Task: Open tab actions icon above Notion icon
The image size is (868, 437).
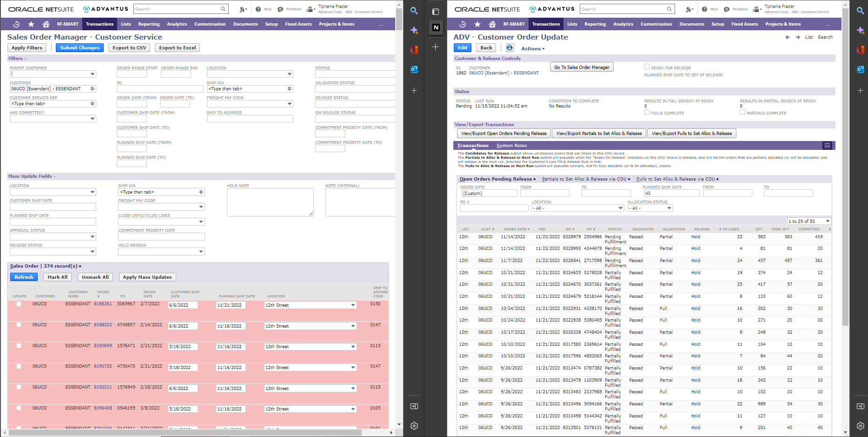Action: (436, 12)
